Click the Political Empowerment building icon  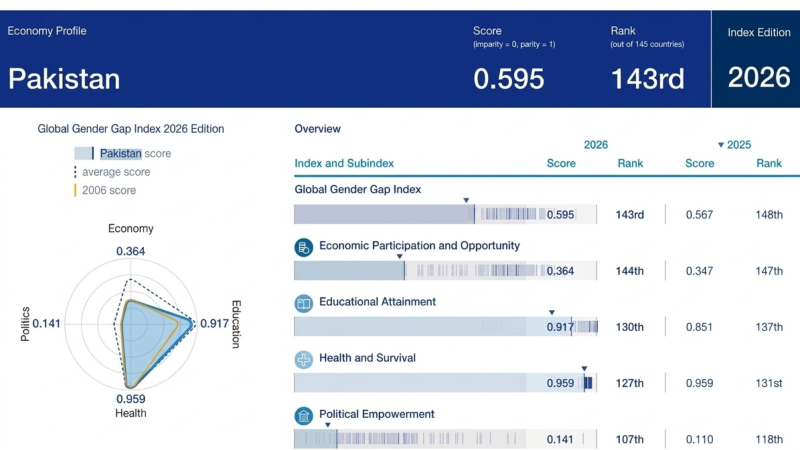(304, 416)
